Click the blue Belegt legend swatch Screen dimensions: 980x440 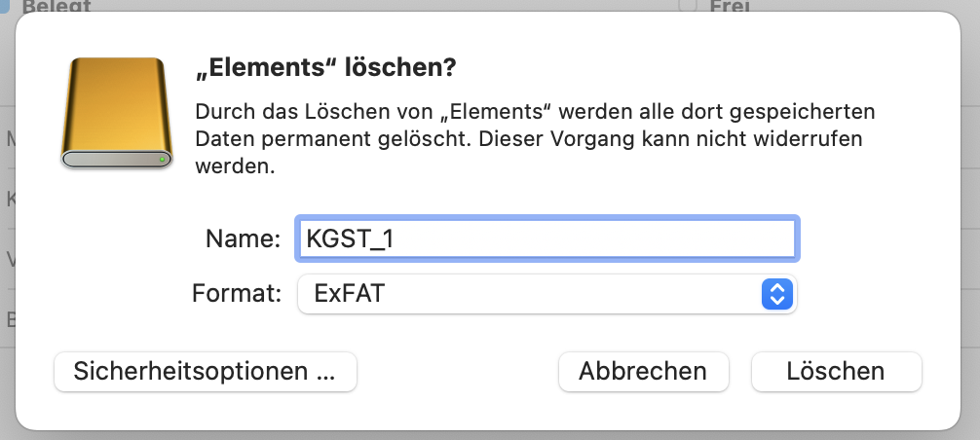(5, 5)
